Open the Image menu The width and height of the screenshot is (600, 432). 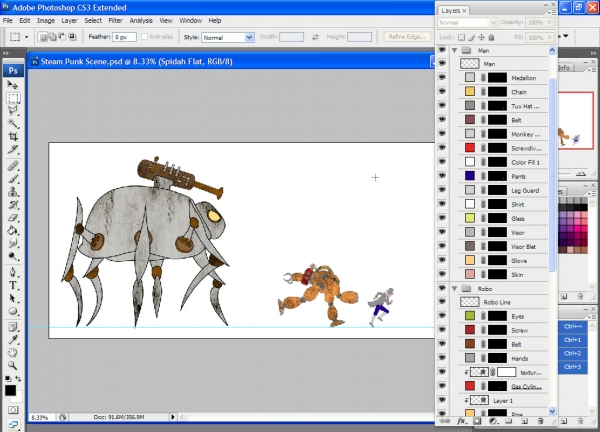pos(46,21)
